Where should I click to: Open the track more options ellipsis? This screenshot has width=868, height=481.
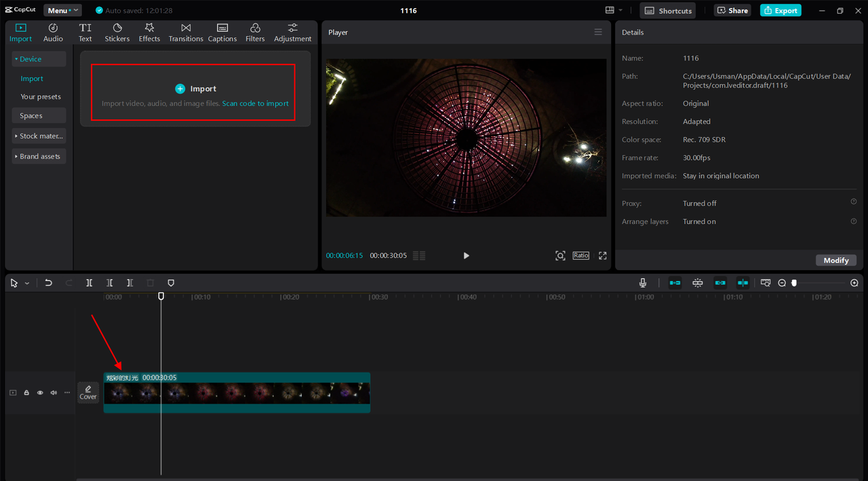[67, 393]
